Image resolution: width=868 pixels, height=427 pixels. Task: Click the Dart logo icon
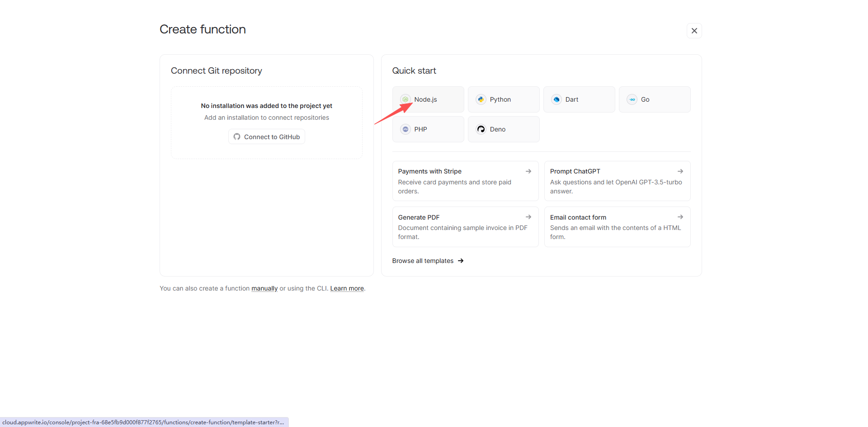(x=557, y=99)
